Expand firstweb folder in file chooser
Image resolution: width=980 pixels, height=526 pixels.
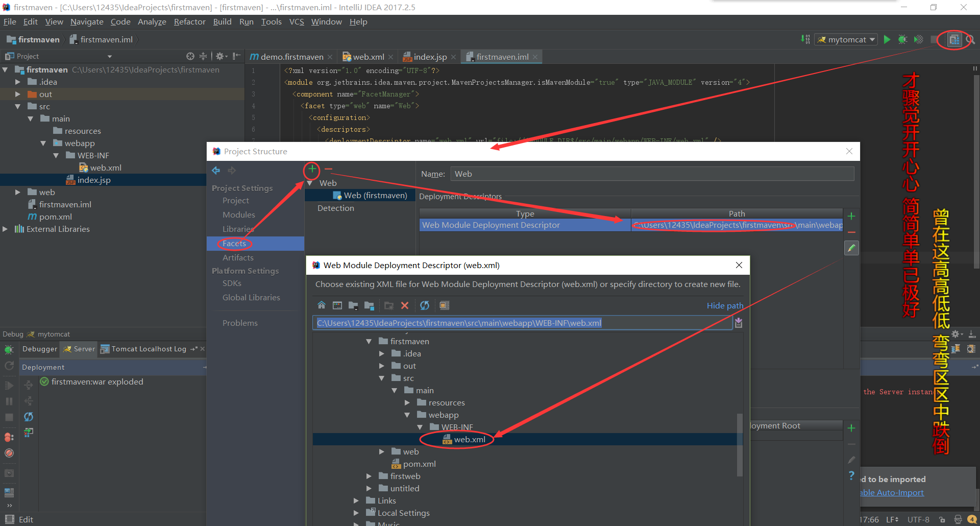click(369, 476)
